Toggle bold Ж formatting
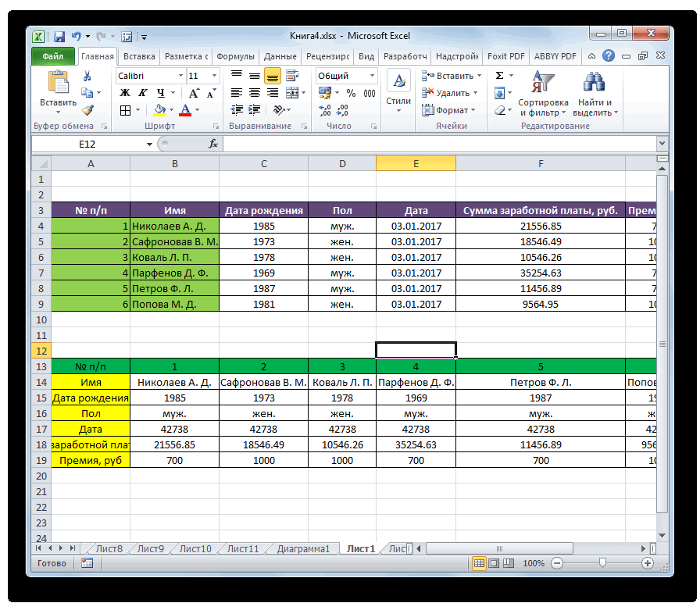 tap(124, 93)
